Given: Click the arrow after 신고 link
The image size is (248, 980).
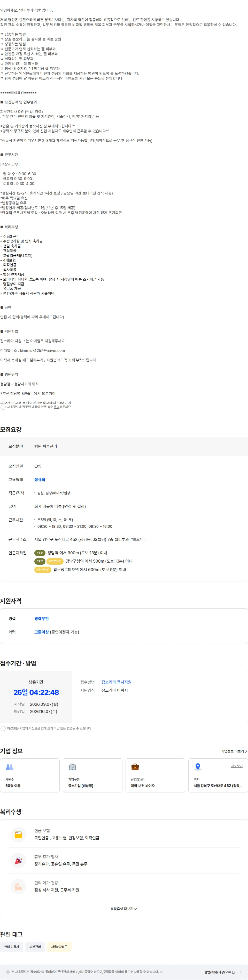Looking at the screenshot, I should 241,972.
